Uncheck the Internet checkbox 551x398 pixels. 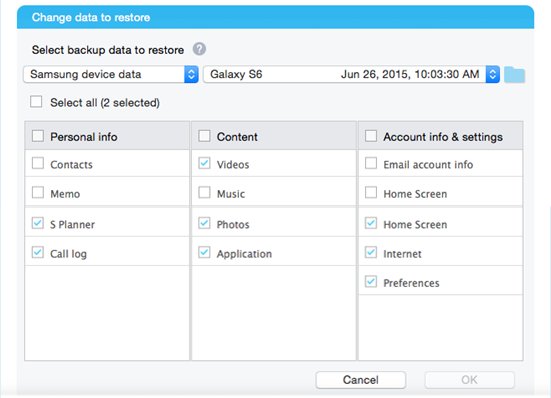371,253
